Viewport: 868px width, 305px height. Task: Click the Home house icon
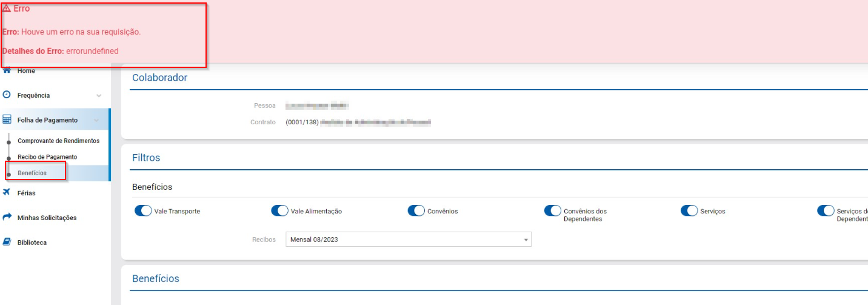[7, 70]
